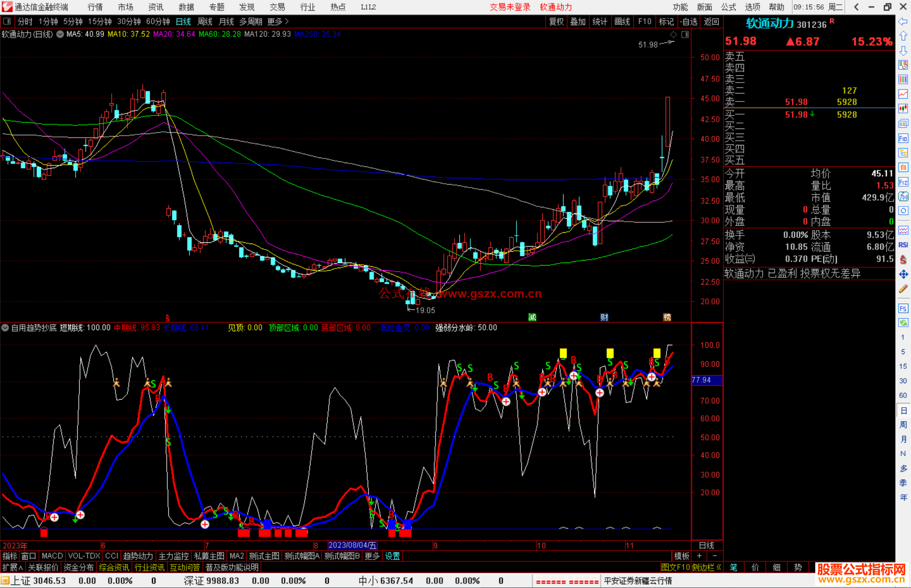
Task: Click the yellow top signal square near November
Action: (x=610, y=353)
